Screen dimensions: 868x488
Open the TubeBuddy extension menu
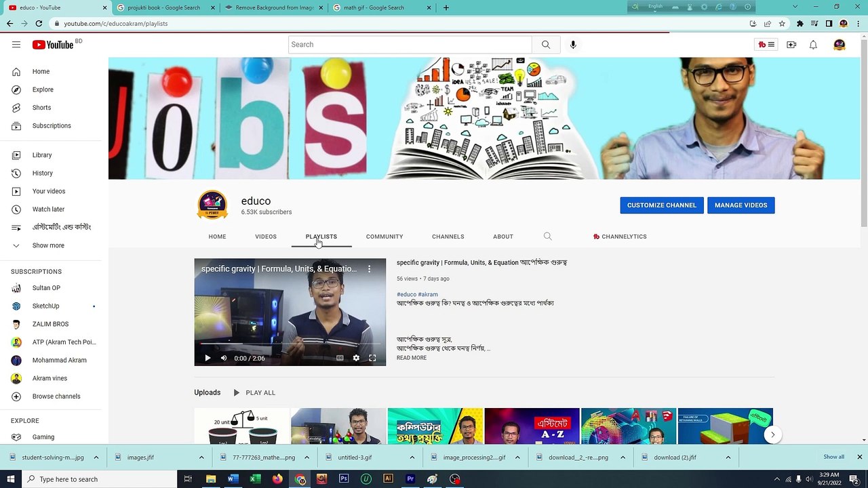[766, 45]
